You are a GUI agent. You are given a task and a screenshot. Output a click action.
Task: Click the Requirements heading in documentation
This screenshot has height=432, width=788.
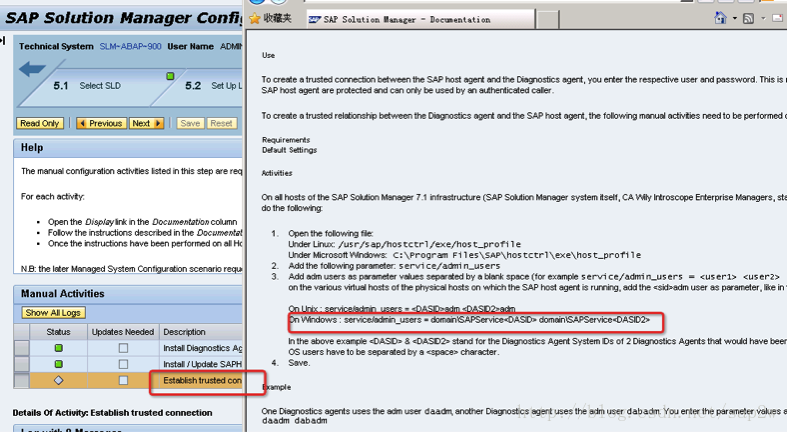(286, 140)
